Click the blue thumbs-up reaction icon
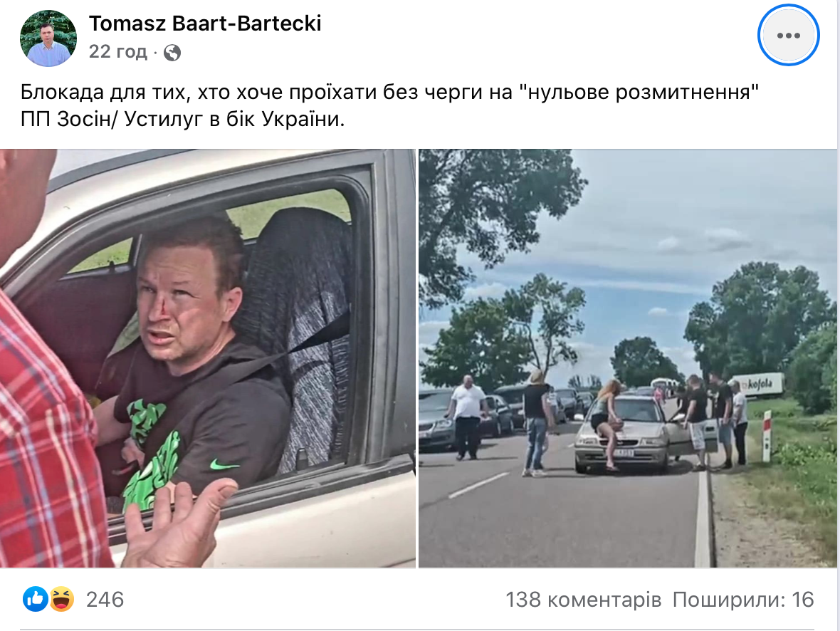The image size is (840, 631). point(36,599)
